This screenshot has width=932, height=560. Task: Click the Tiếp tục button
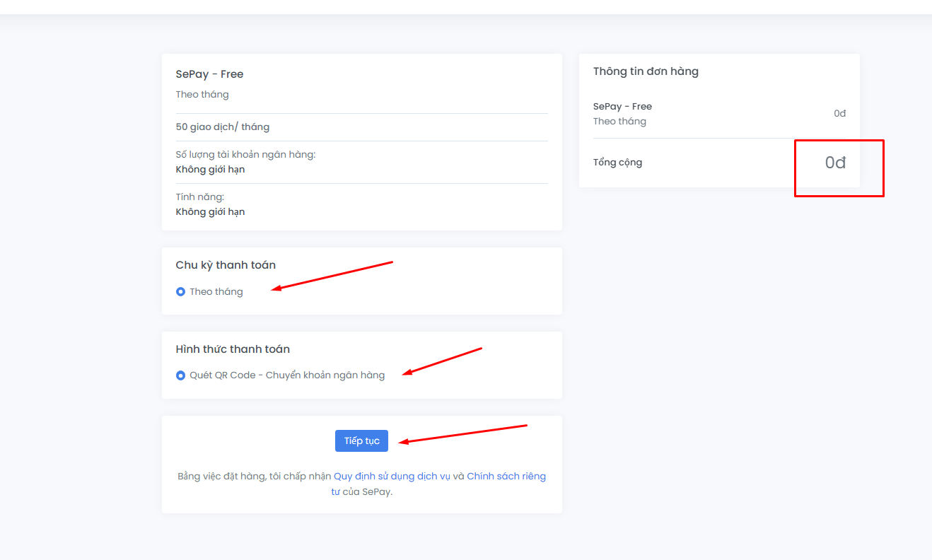(x=361, y=441)
